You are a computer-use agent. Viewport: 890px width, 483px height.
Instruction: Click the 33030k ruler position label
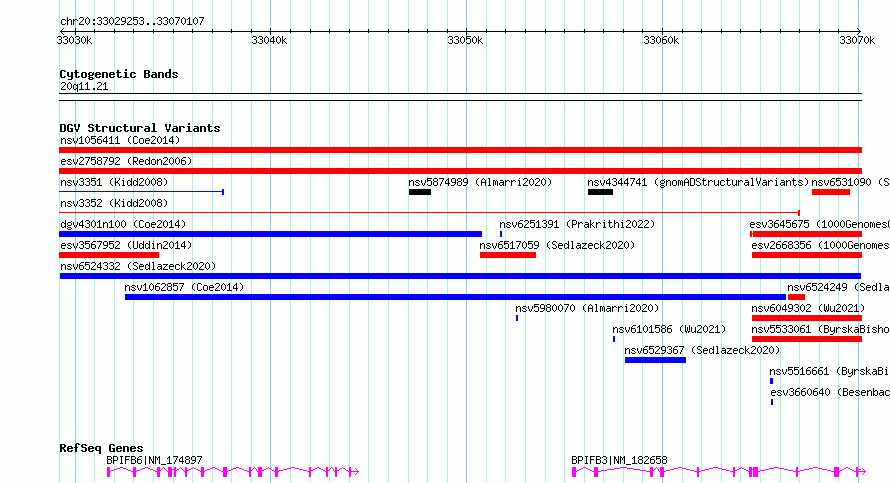pyautogui.click(x=74, y=40)
